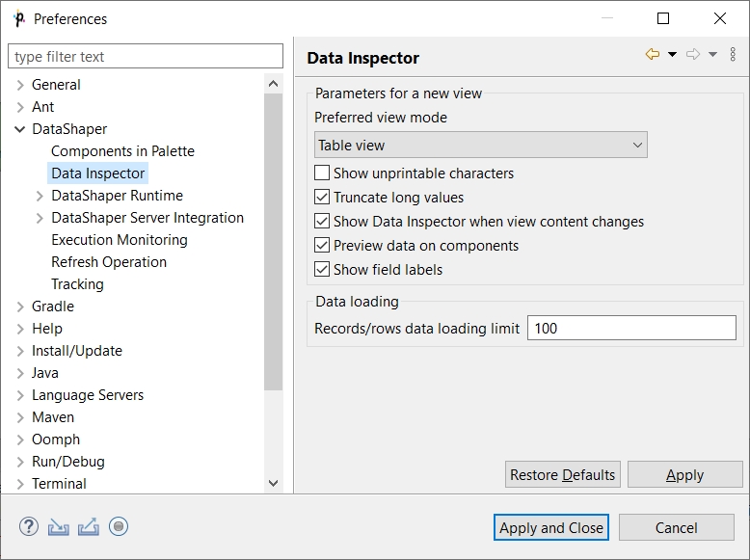Click the back navigation arrow icon
Screen dimensions: 750x560
point(653,54)
